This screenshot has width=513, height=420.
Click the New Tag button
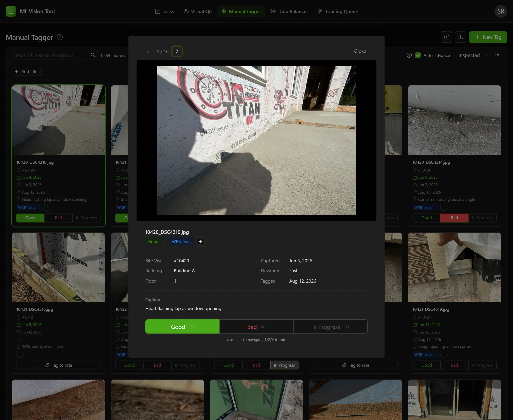[x=488, y=37]
